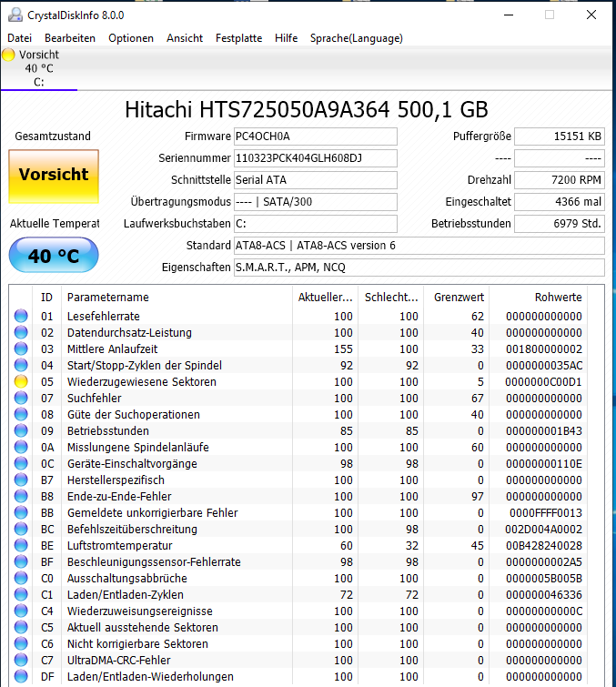Open the Festplatte menu

[x=238, y=38]
